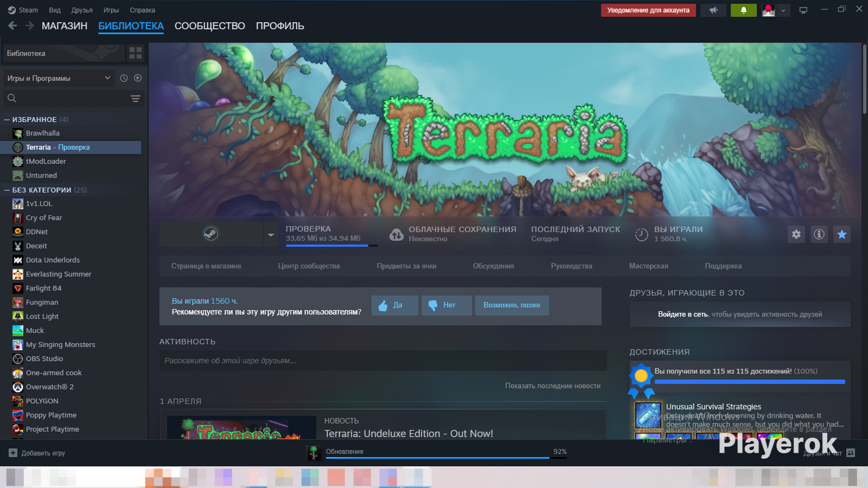Click Возможно, позже button
The height and width of the screenshot is (488, 868).
point(512,305)
